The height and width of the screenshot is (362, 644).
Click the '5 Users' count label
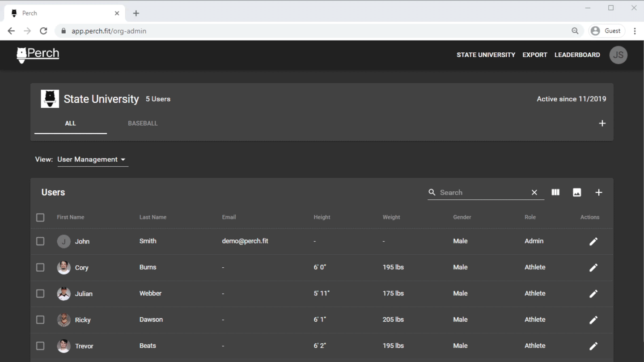(158, 99)
